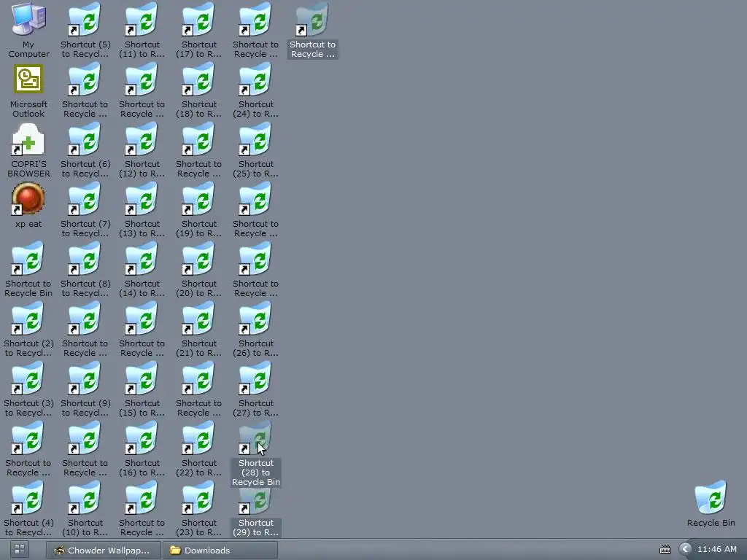Click the keyboard icon in system tray

(665, 550)
